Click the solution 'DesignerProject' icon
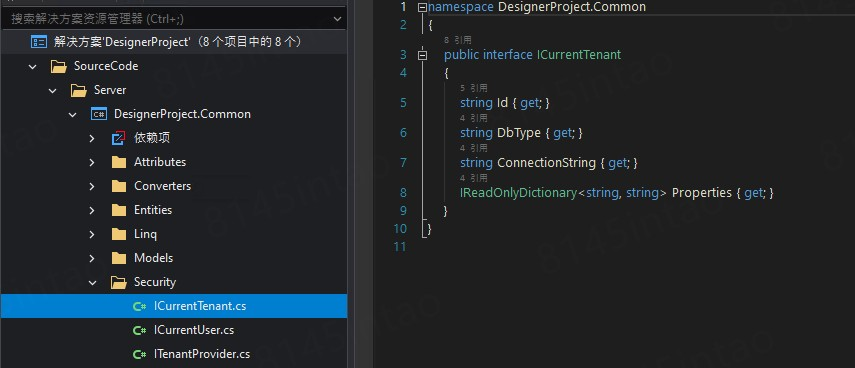Screen dimensions: 855x368 39,42
